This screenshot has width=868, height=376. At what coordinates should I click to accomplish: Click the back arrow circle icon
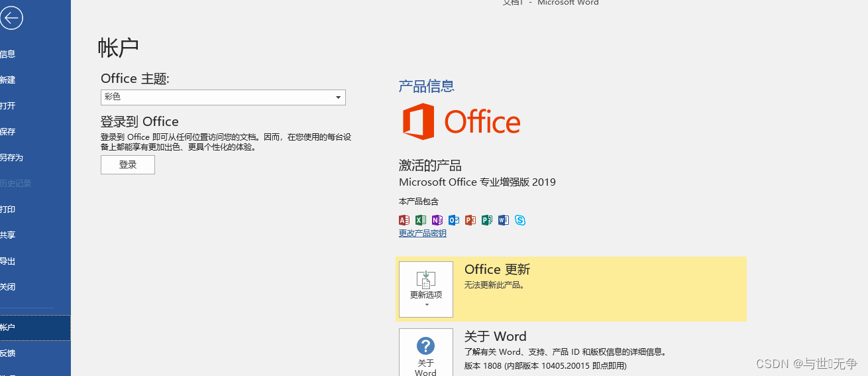[x=11, y=18]
